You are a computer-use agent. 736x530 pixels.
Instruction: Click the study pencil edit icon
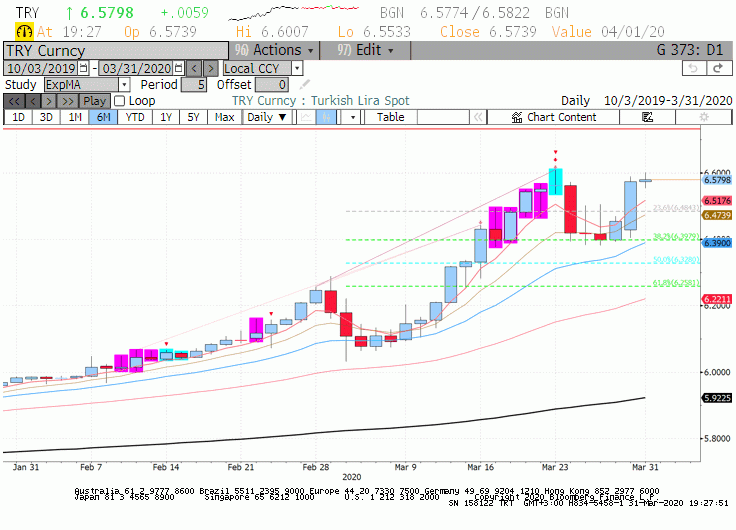coord(305,84)
